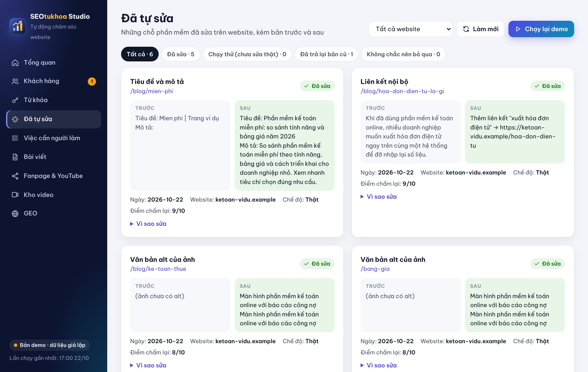Click Chạy lại demo button
Screen dimensions: 588x372
point(541,29)
